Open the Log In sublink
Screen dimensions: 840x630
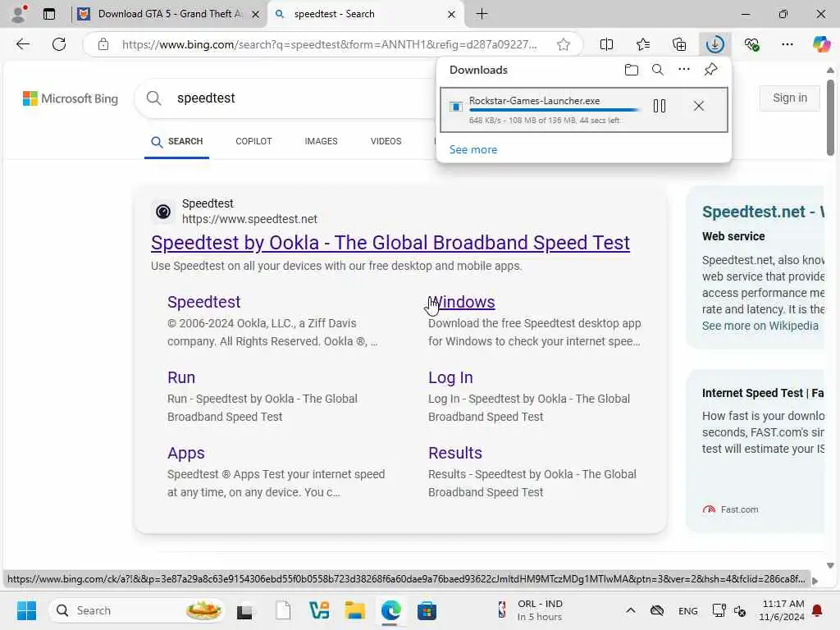point(450,377)
